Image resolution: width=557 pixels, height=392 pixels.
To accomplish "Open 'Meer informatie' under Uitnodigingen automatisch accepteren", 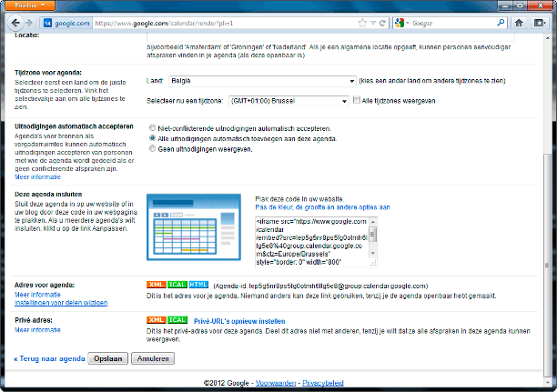I will pos(37,176).
